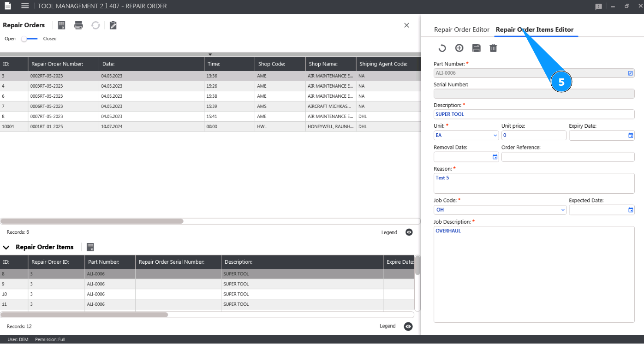644x344 pixels.
Task: Print the Repair Orders list
Action: 78,25
